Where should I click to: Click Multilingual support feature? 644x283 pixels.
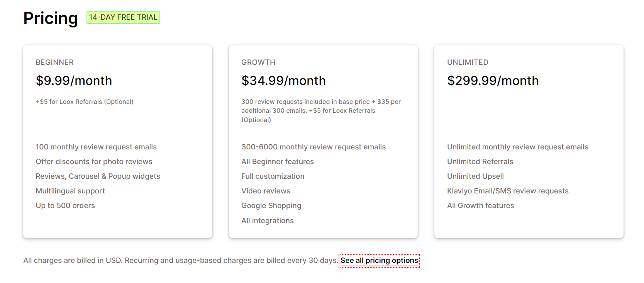coord(70,191)
